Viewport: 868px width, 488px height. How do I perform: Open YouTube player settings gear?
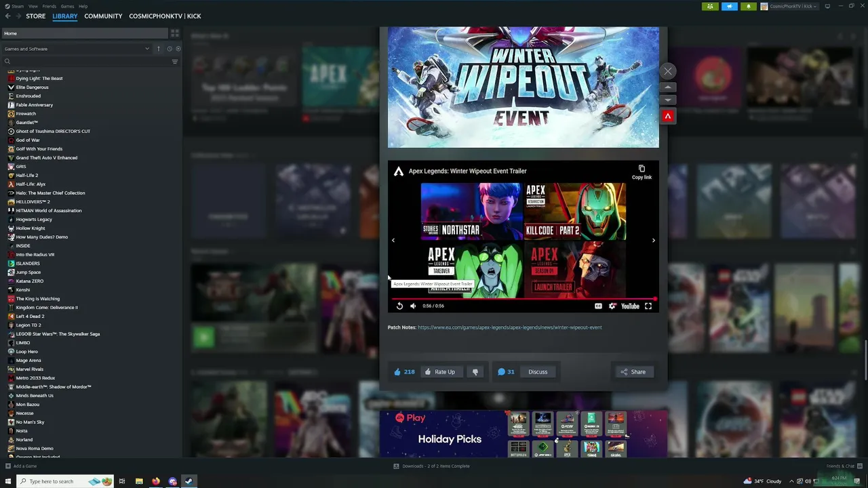point(612,306)
